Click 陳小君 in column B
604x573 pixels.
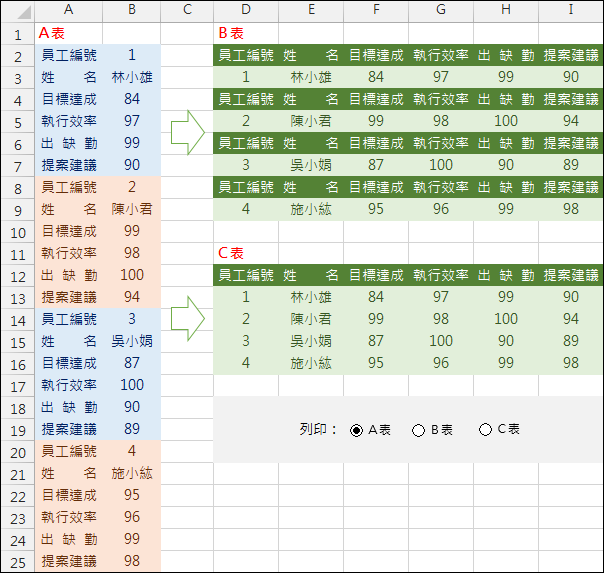pos(132,209)
